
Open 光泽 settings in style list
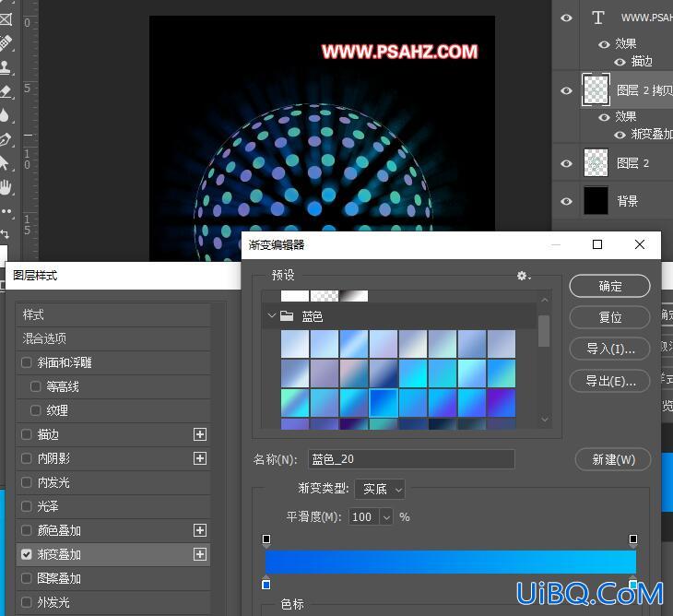[112, 506]
